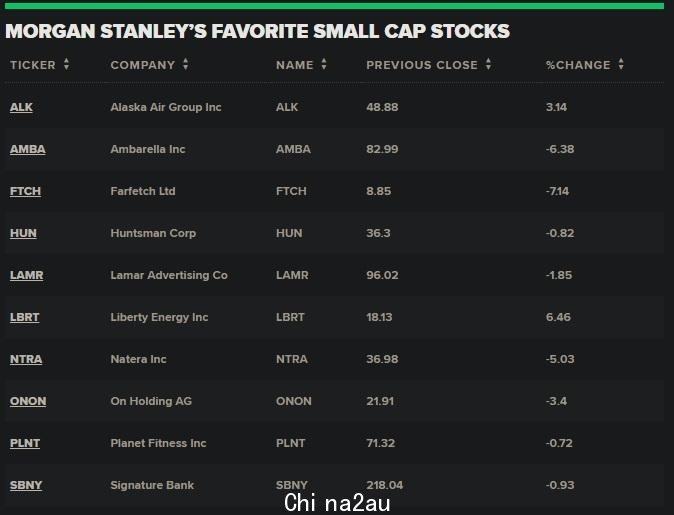Go to the NTRA ticker page
Viewport: 674px width, 515px height.
click(x=26, y=359)
